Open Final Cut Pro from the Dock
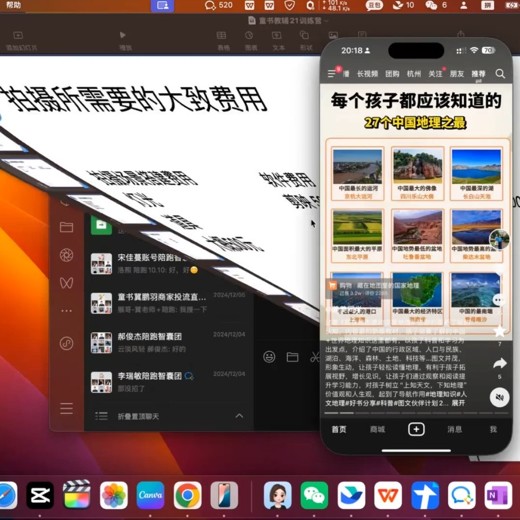Viewport: 520px width, 520px height. click(77, 495)
